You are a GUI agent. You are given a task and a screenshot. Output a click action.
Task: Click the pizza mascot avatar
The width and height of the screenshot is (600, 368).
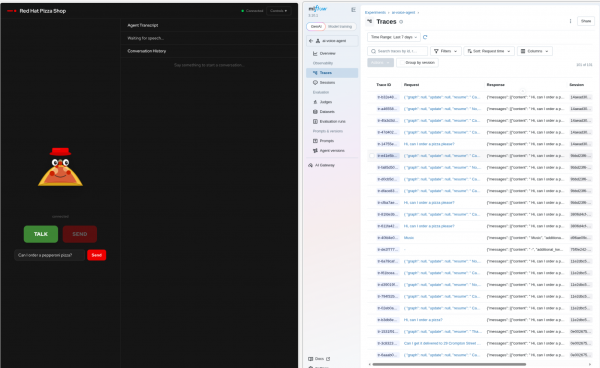[60, 167]
